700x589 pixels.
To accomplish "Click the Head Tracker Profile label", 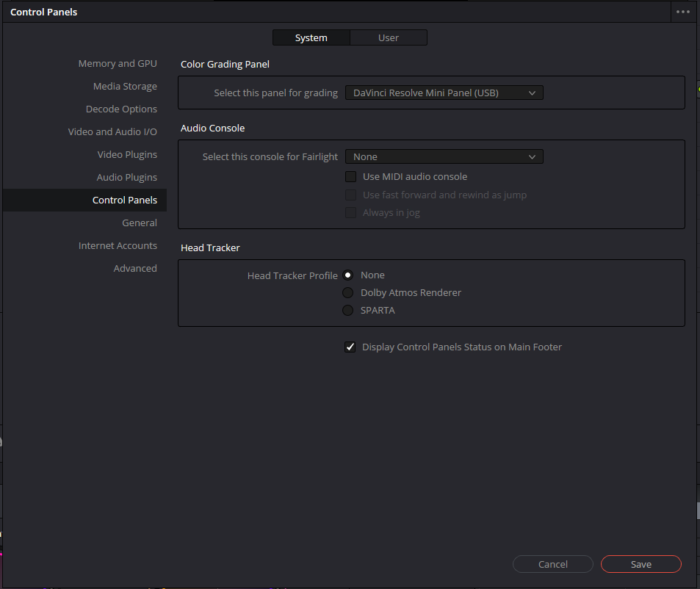I will pos(292,275).
